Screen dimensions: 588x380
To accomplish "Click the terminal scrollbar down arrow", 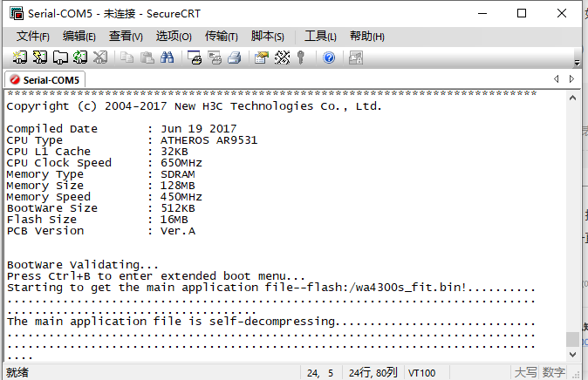I will click(x=572, y=354).
